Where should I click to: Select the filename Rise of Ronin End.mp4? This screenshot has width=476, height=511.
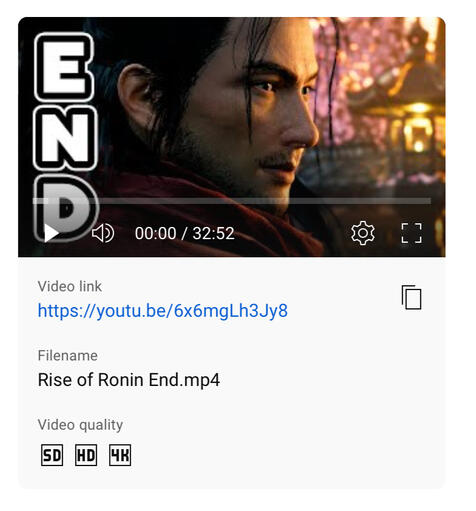point(129,380)
